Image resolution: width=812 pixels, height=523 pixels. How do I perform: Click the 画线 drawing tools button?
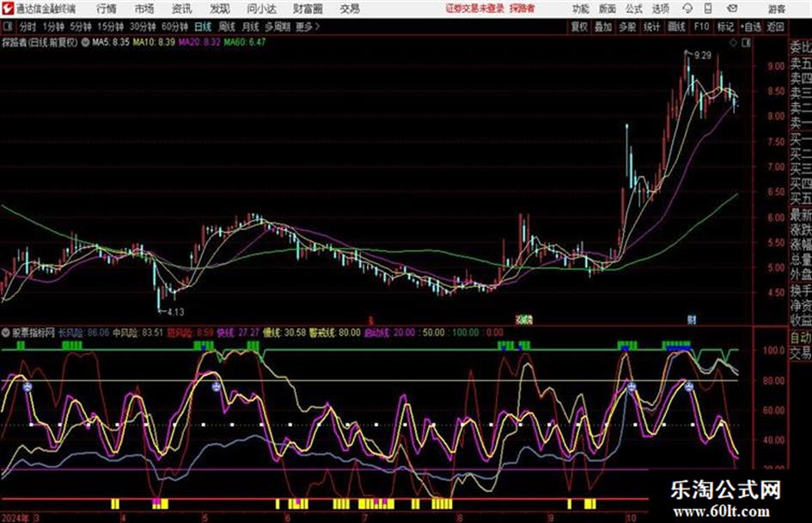[676, 27]
